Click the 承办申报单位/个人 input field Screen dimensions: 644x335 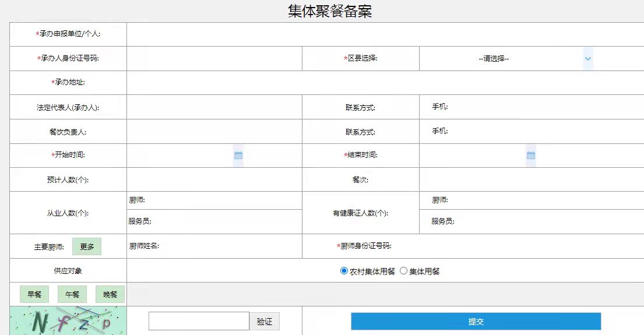point(385,34)
